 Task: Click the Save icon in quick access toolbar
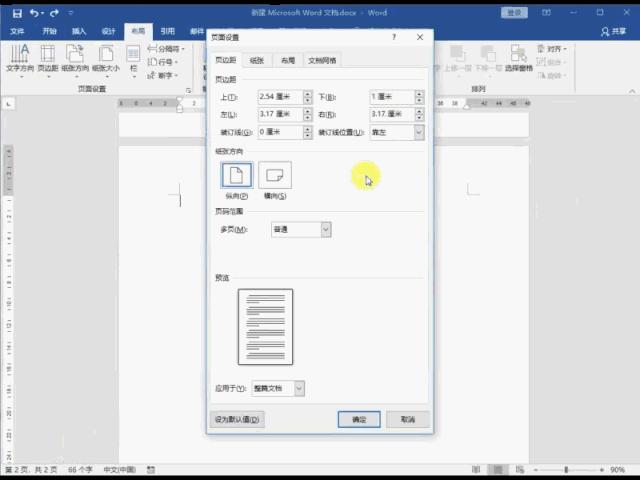coord(17,13)
